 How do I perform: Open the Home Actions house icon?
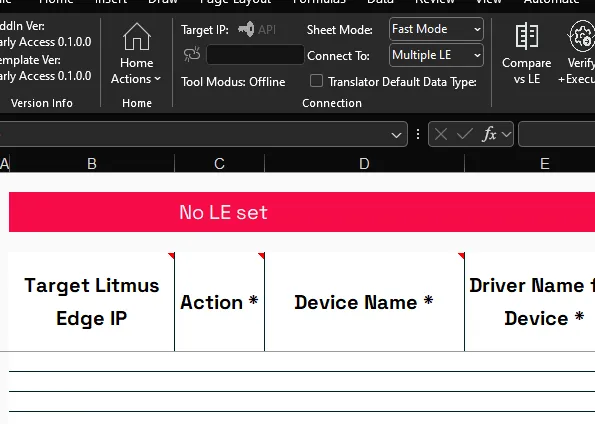(137, 36)
